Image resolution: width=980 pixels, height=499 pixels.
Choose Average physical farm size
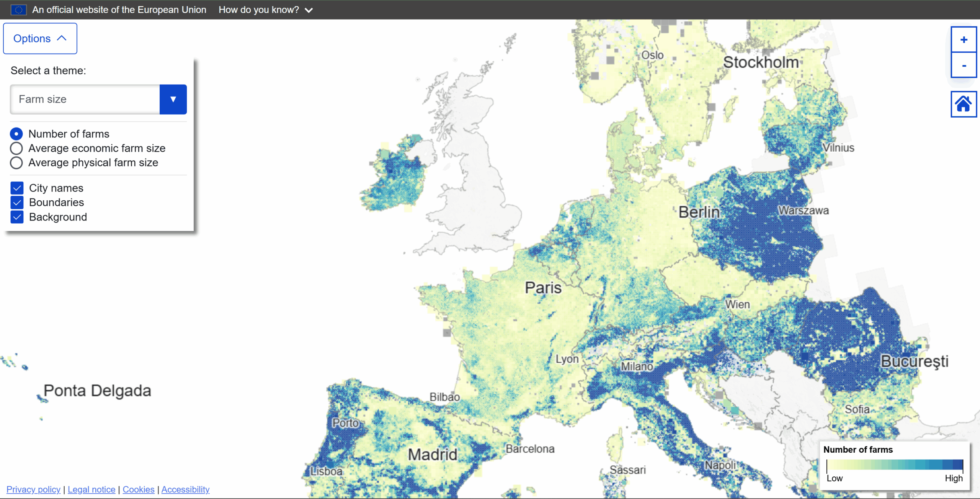(16, 163)
